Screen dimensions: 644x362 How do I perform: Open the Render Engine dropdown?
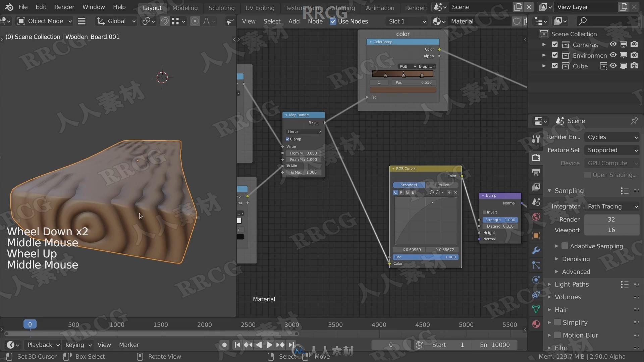click(x=612, y=136)
